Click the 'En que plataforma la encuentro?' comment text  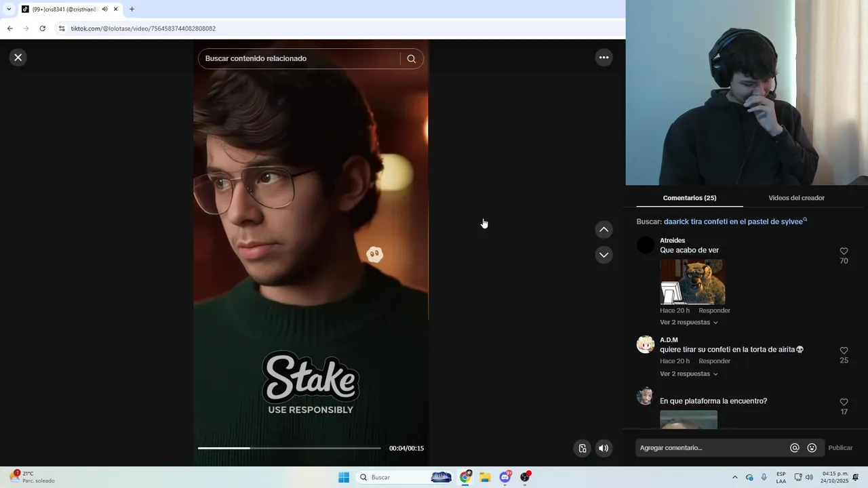point(713,401)
